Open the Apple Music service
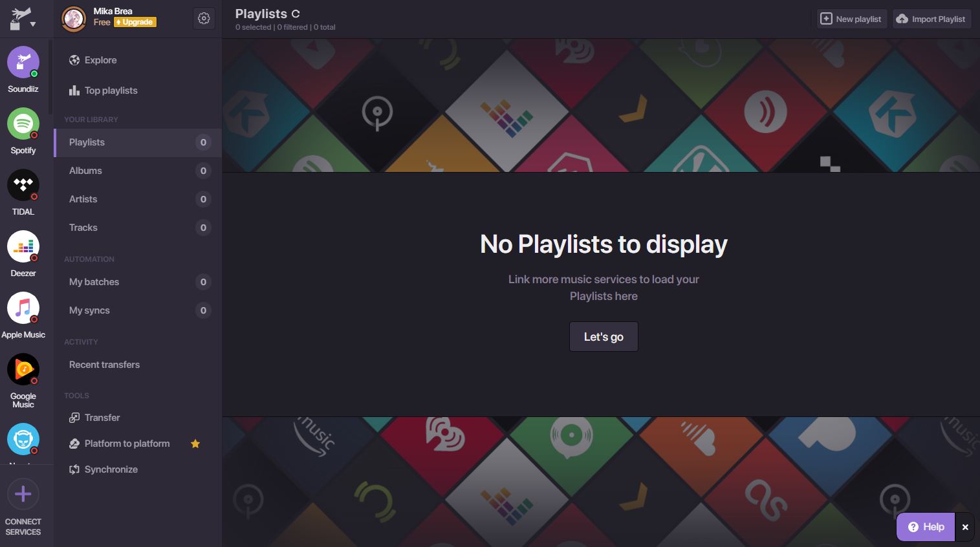 click(x=23, y=308)
